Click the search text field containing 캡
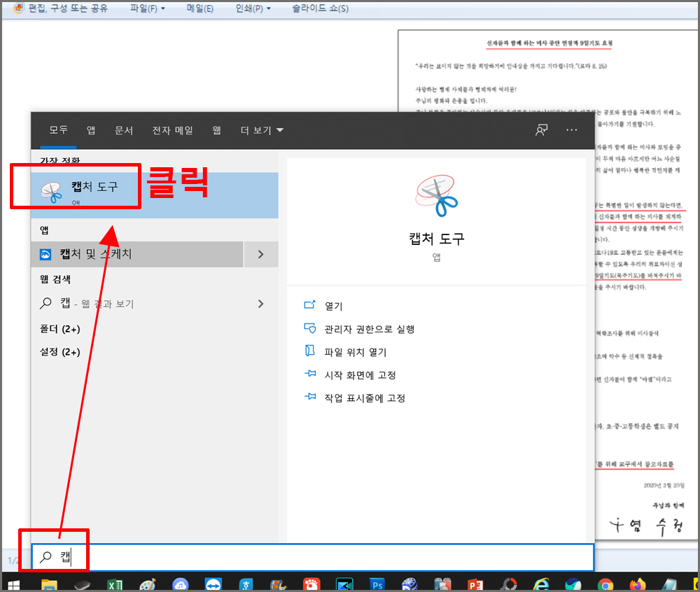This screenshot has height=592, width=700. click(312, 557)
